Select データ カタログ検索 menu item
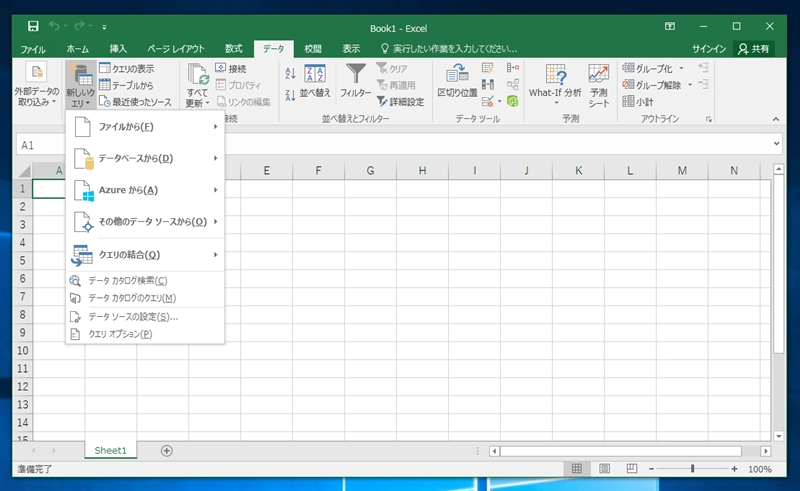 pyautogui.click(x=145, y=281)
